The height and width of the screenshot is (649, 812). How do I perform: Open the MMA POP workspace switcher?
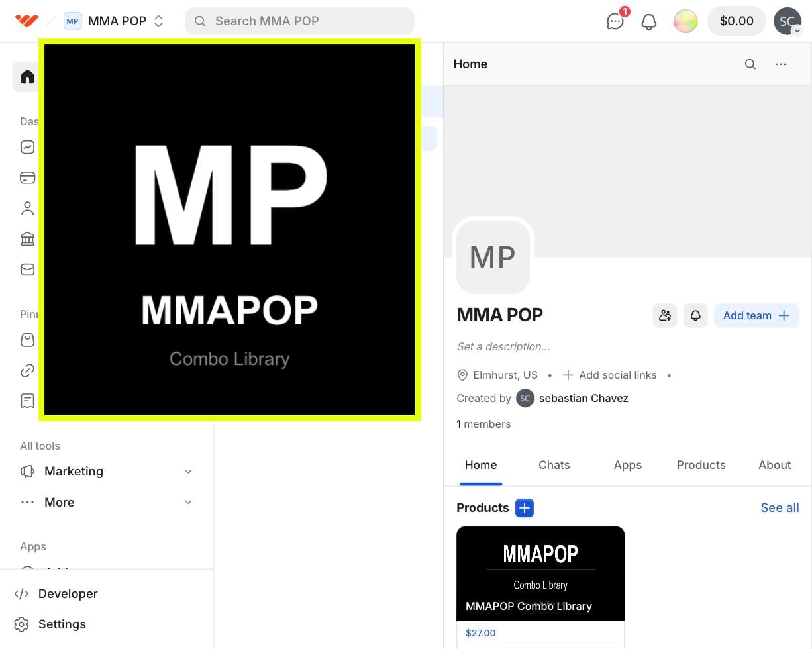(x=114, y=21)
